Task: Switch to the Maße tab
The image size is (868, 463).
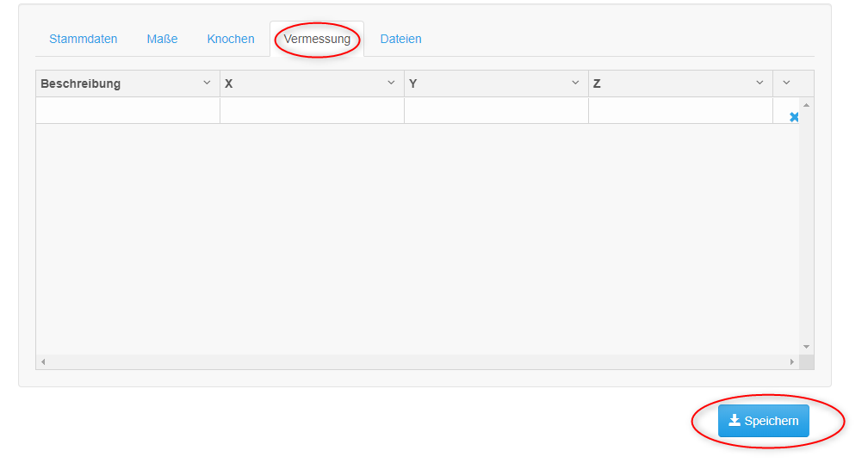Action: click(x=162, y=39)
